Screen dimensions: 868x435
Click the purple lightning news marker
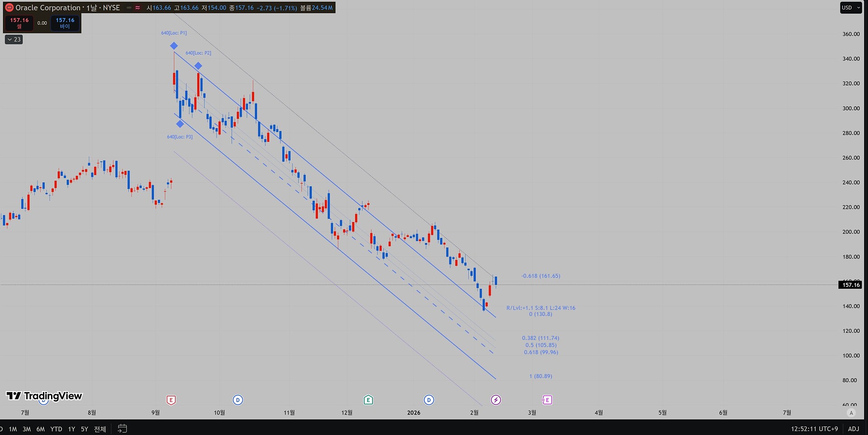tap(496, 400)
